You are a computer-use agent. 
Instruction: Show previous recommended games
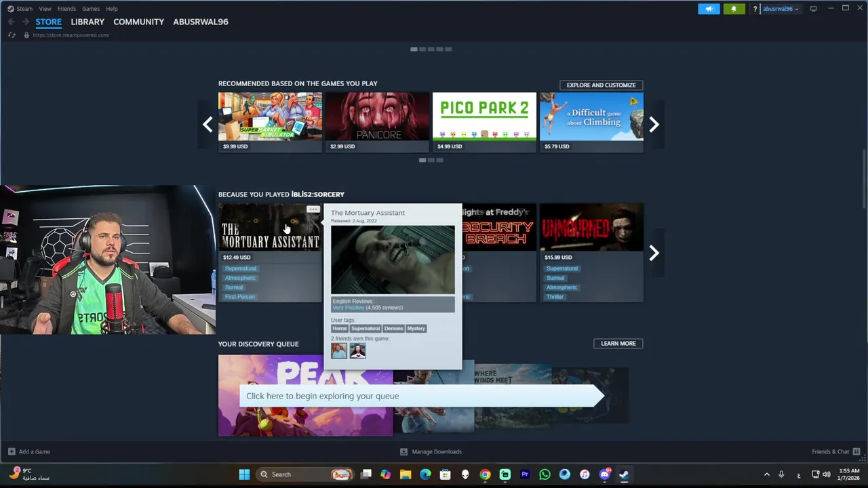208,124
